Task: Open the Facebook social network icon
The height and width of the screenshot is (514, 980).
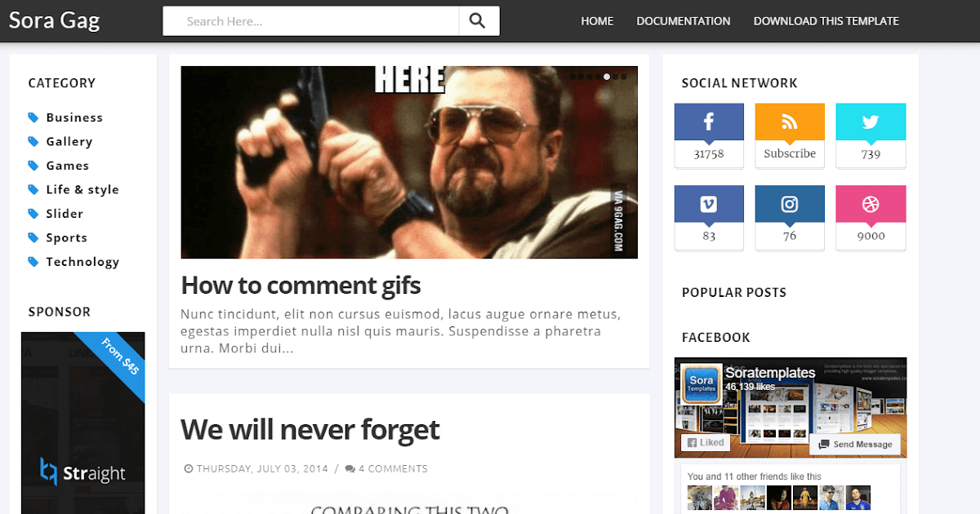Action: click(709, 122)
